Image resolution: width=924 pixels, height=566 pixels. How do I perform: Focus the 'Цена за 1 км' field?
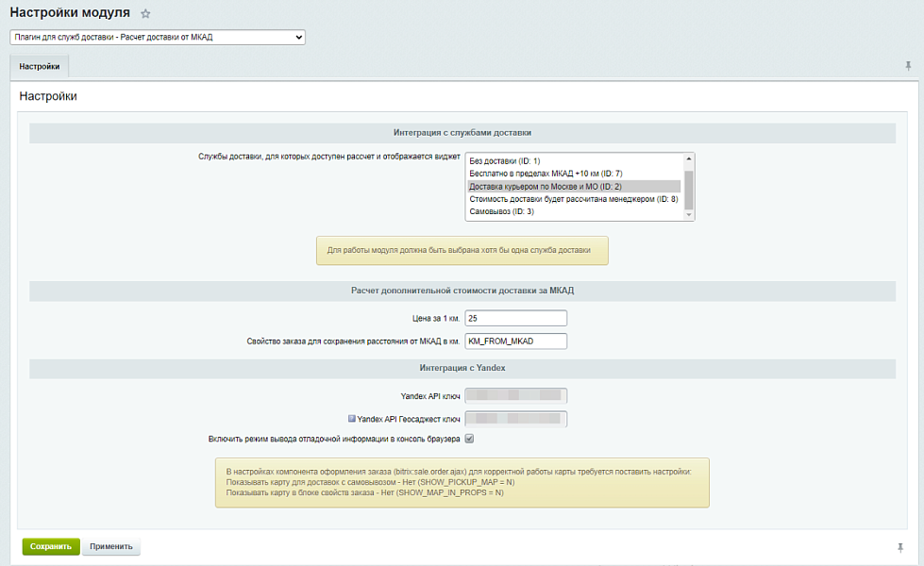click(x=515, y=318)
